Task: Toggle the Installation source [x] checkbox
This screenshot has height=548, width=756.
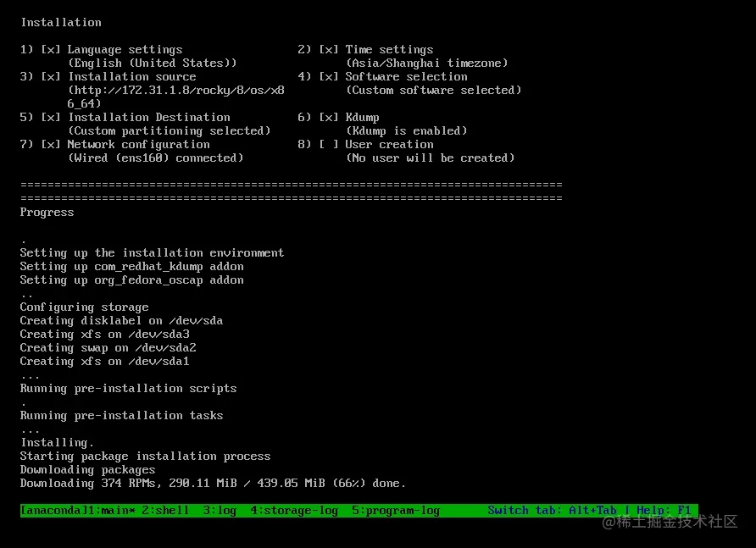Action: click(x=51, y=76)
